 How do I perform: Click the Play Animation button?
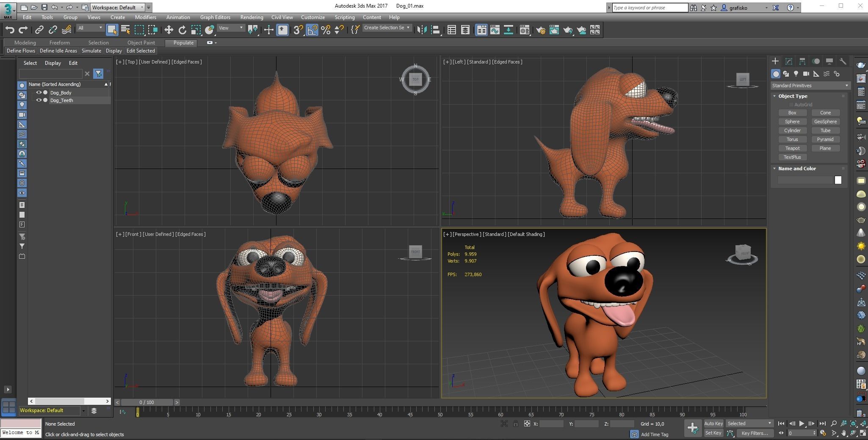(x=802, y=423)
